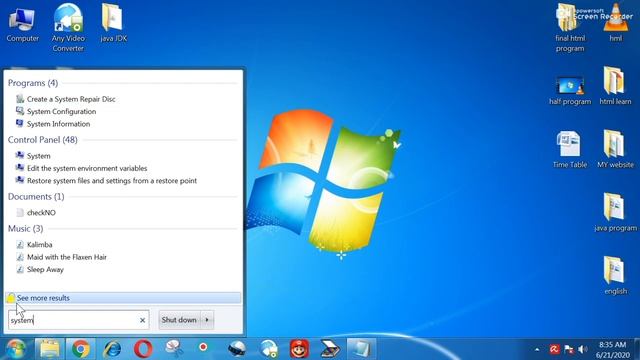Click the Programs (4) group header
Image resolution: width=640 pixels, height=360 pixels.
tap(33, 83)
